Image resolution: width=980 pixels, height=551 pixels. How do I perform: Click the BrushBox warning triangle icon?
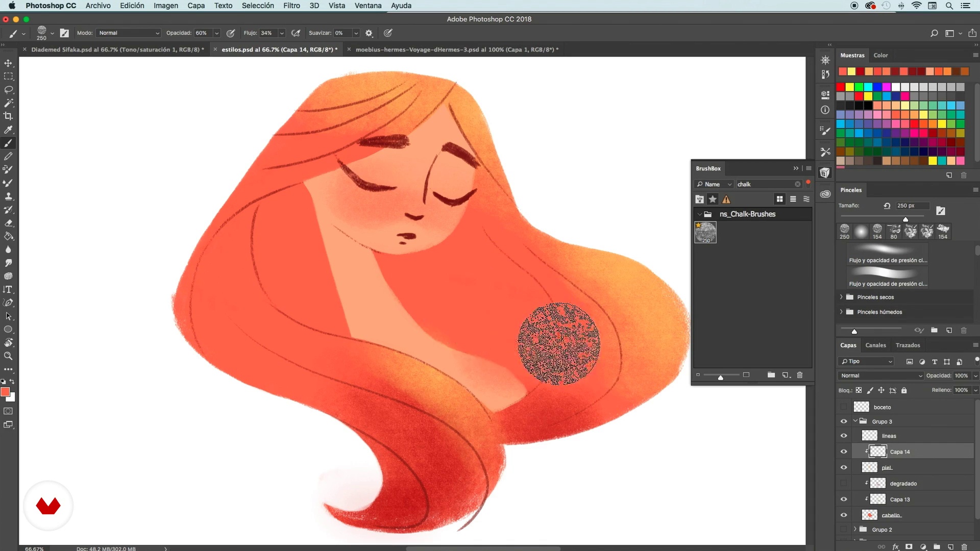pos(726,199)
